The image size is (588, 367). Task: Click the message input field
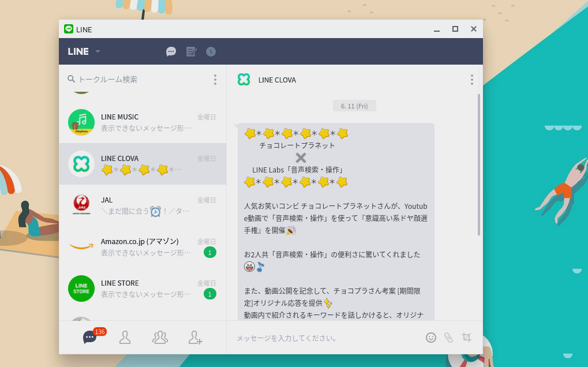(x=326, y=338)
